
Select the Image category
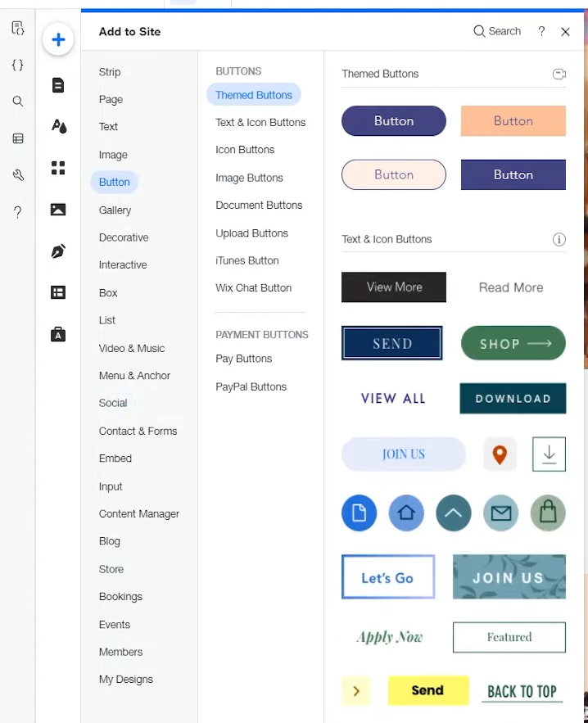point(113,155)
